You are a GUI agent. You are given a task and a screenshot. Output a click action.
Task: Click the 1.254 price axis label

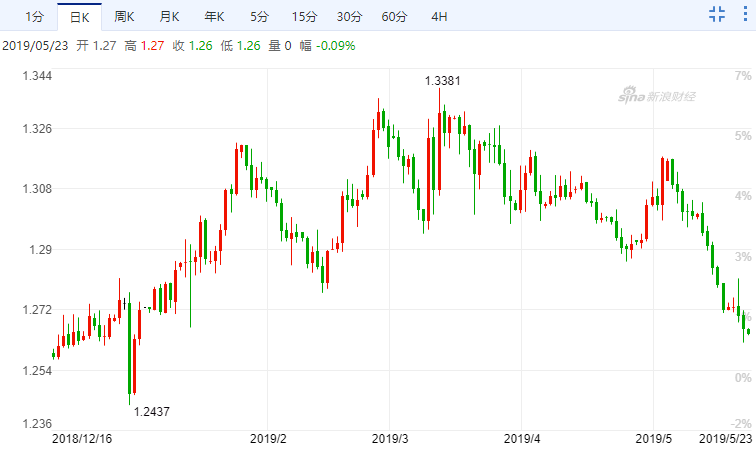coord(37,370)
